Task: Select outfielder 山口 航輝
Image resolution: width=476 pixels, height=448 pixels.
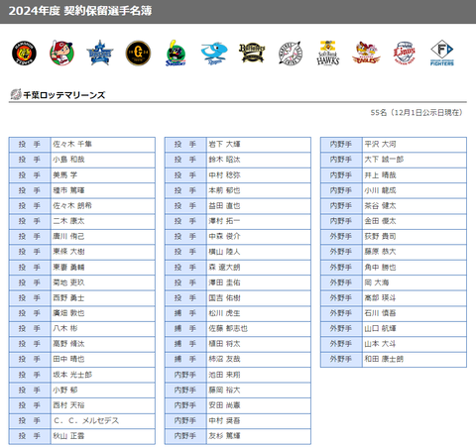Action: pyautogui.click(x=381, y=328)
